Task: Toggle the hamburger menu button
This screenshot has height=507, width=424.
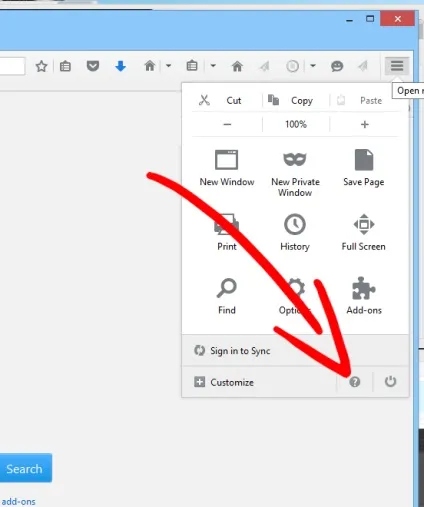Action: (397, 66)
